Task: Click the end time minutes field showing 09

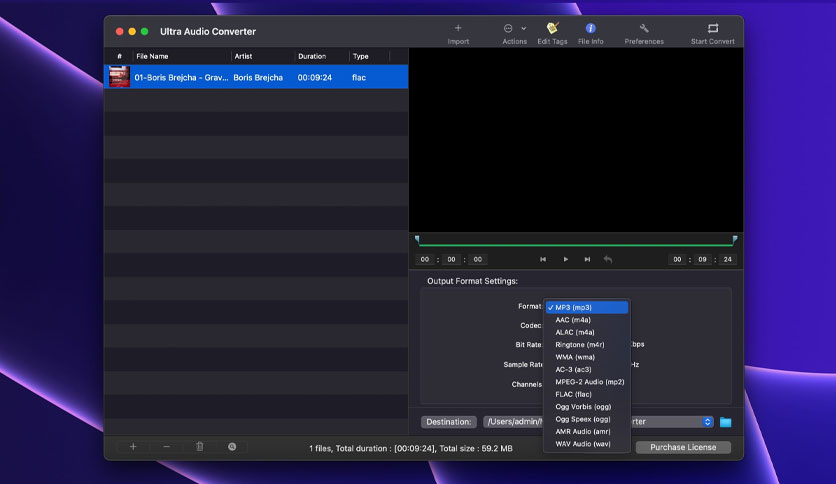Action: (703, 260)
